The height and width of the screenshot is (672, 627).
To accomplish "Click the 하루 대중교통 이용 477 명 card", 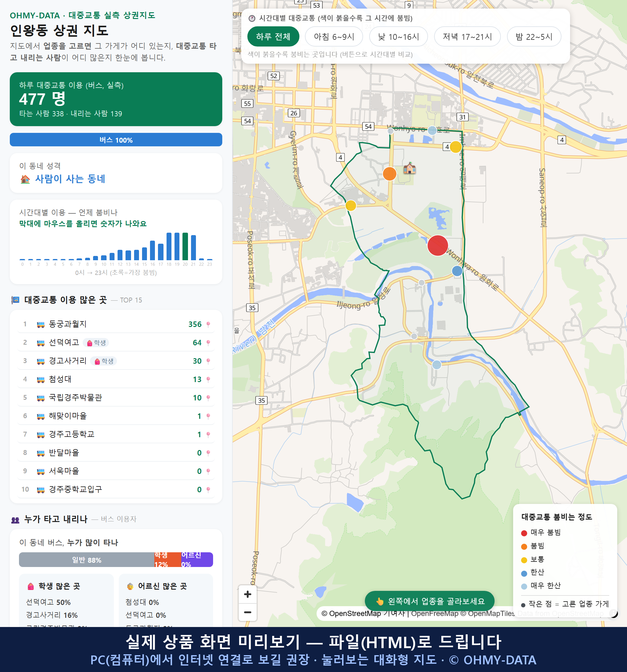I will pos(116,99).
